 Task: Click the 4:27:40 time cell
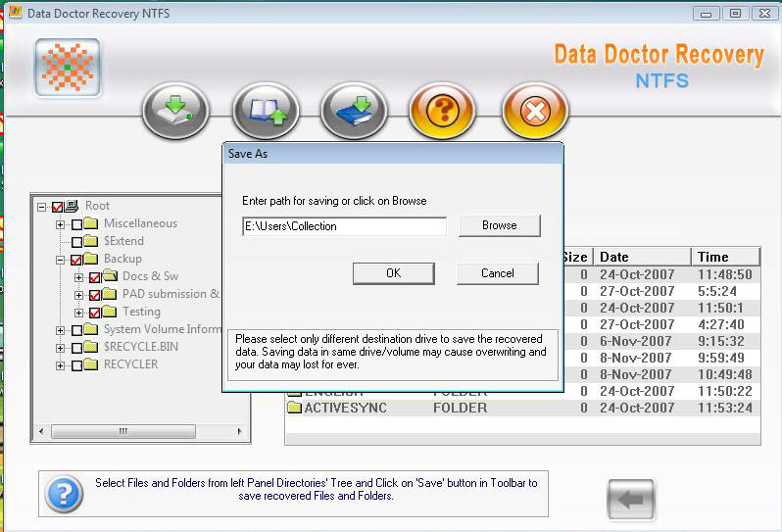pos(720,324)
